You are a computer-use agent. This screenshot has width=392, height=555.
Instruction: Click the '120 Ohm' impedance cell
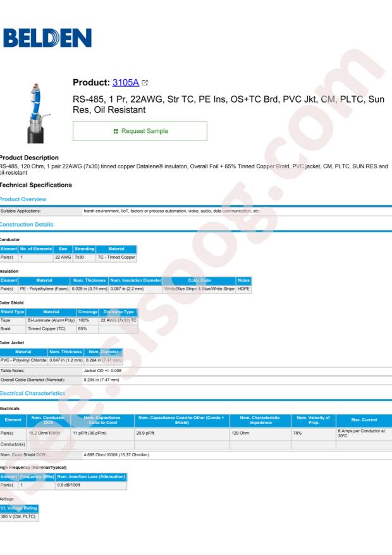pyautogui.click(x=260, y=433)
